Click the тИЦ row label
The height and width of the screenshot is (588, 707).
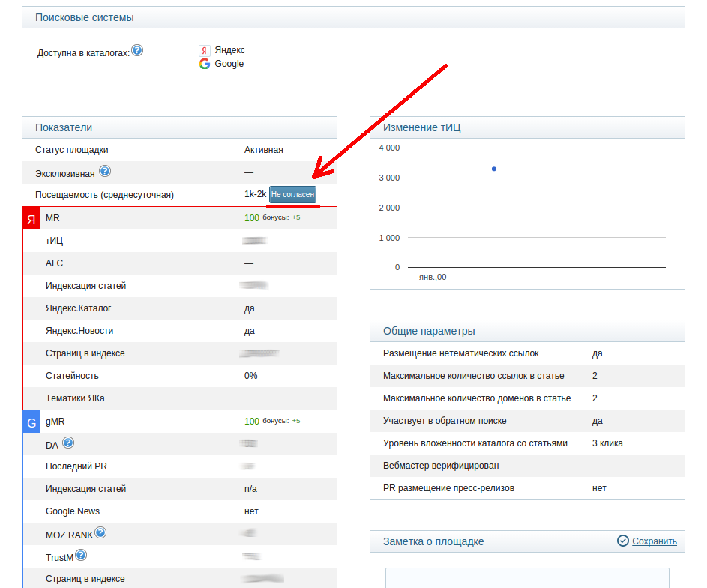(54, 241)
